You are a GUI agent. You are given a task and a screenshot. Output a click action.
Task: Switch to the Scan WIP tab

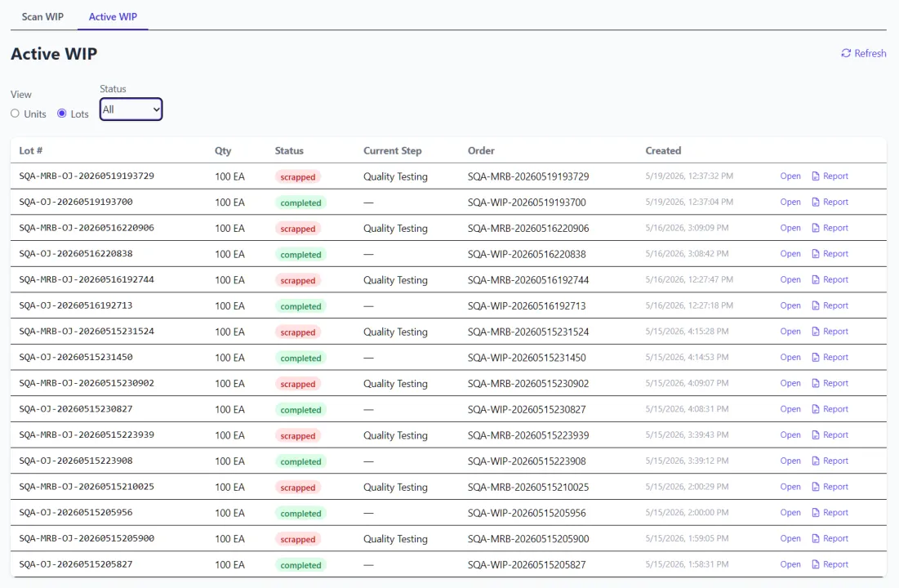(42, 16)
